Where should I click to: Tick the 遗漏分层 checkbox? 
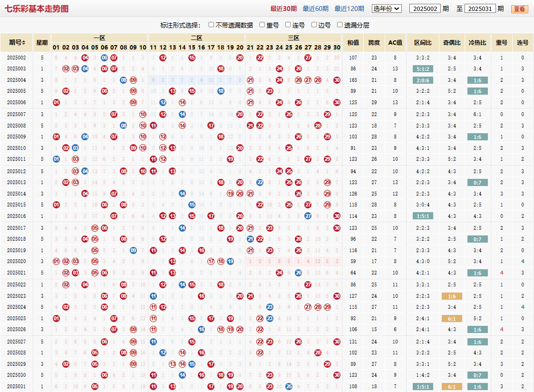click(x=340, y=25)
